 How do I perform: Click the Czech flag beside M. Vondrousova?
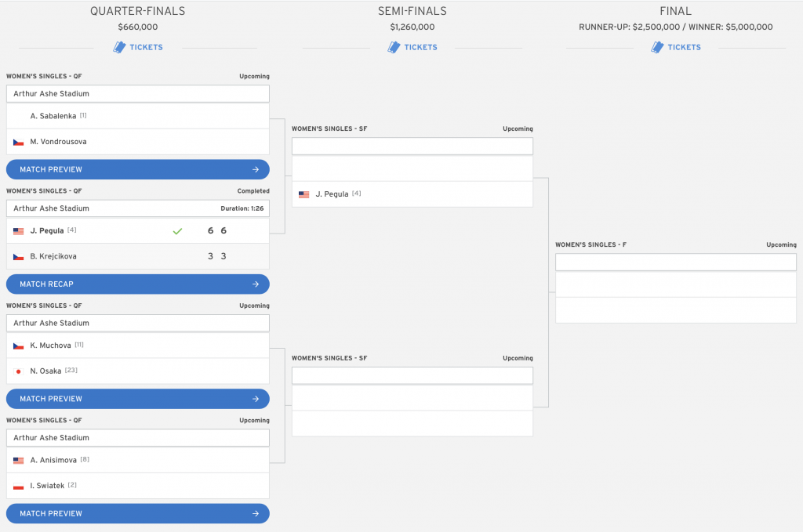18,142
